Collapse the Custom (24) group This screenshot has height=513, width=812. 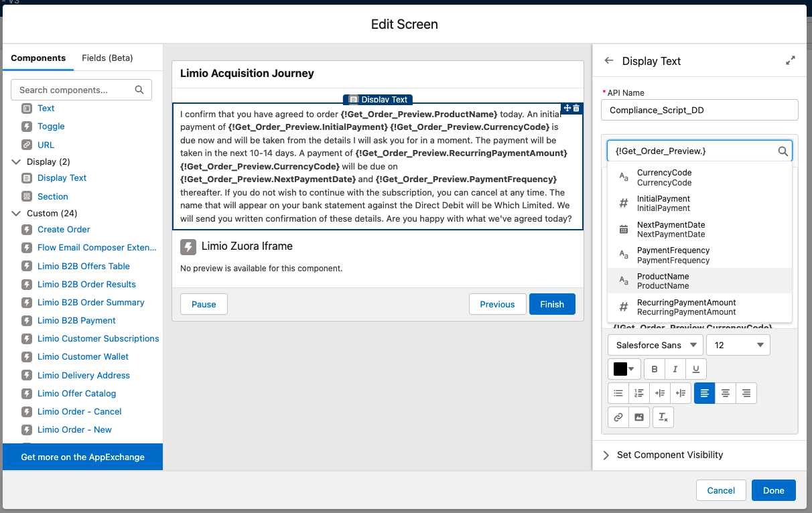click(x=17, y=214)
